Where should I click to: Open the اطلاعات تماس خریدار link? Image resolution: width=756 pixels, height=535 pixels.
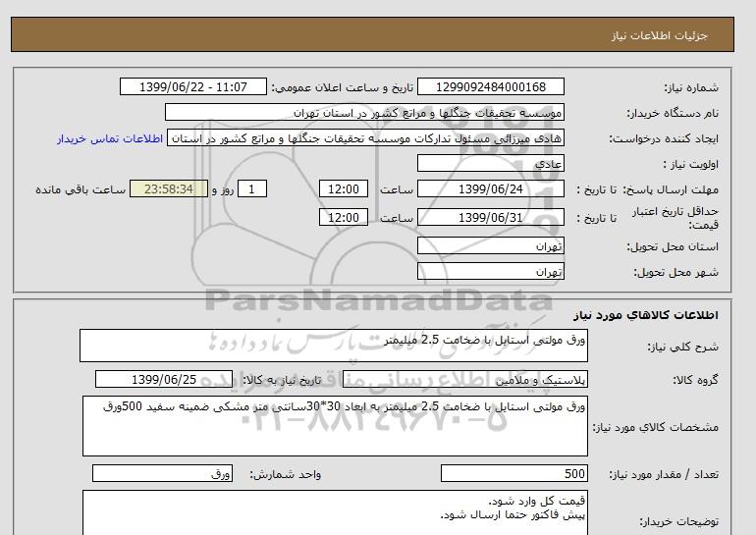point(110,138)
